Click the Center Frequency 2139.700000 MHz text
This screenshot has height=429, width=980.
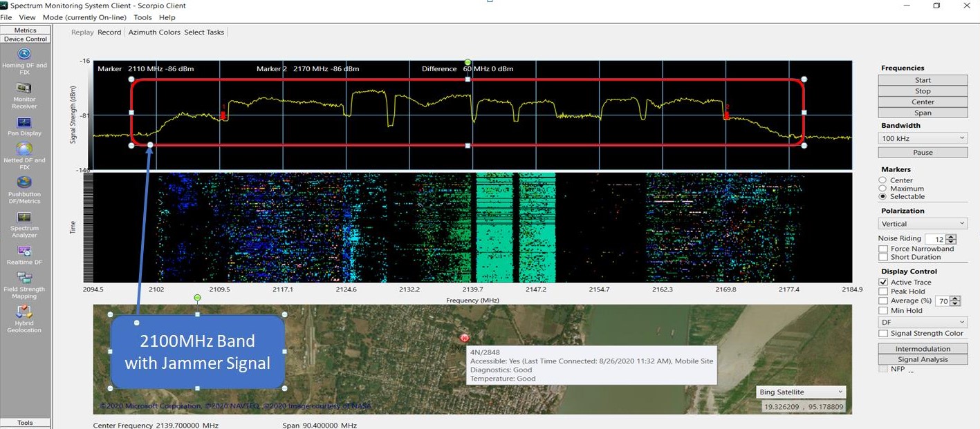[x=156, y=426]
